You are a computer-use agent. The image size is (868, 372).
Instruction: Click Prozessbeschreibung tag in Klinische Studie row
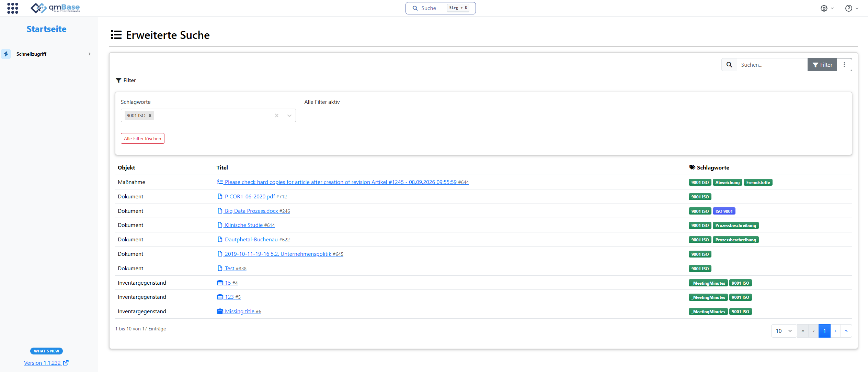(735, 225)
